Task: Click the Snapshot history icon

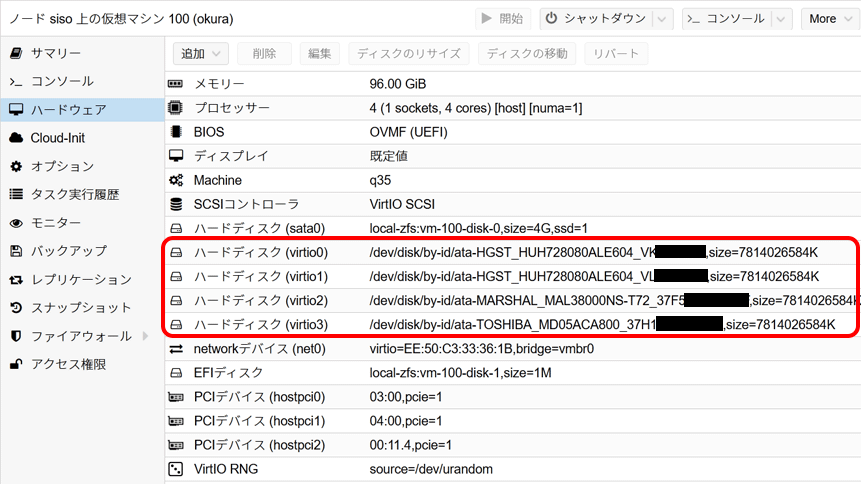Action: point(16,308)
